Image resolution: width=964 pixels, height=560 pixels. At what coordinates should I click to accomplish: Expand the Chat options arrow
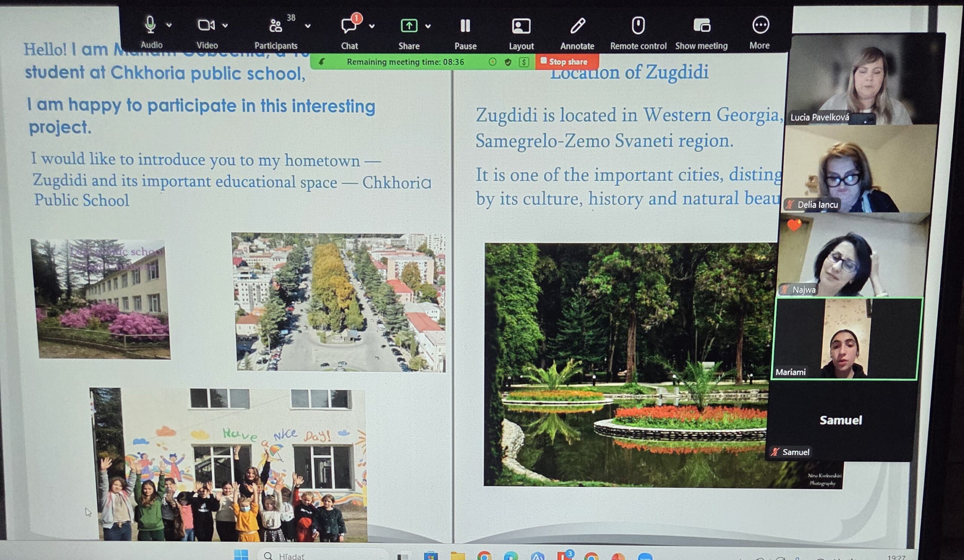(371, 26)
